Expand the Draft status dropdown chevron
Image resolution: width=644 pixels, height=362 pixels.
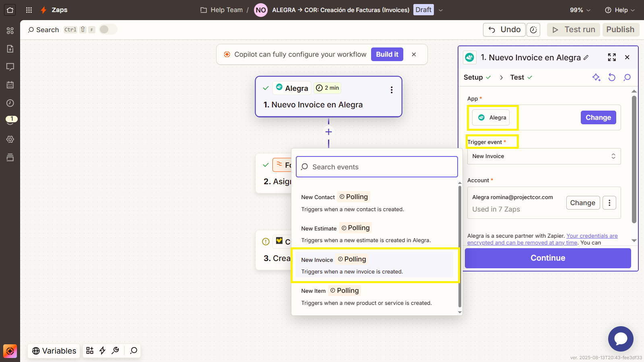441,10
